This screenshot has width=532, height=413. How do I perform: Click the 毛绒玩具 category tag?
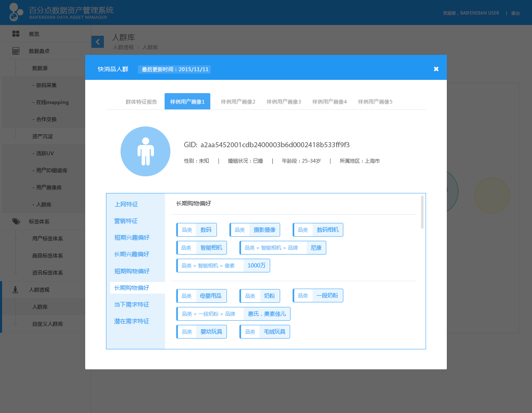tap(265, 332)
